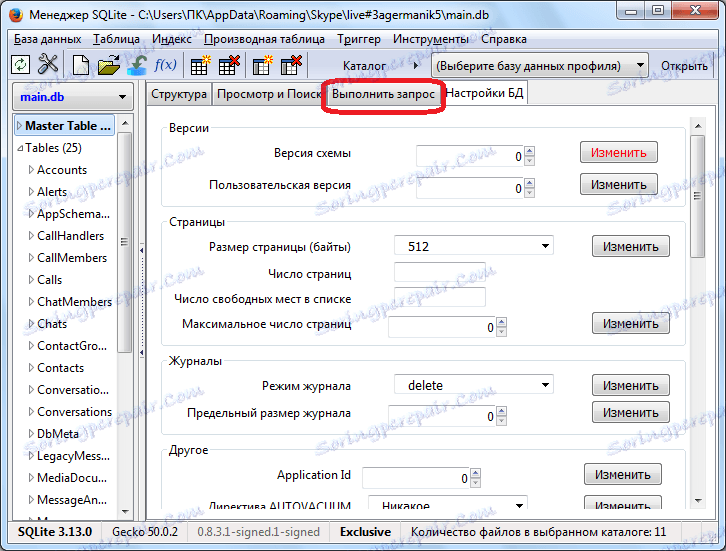Select the DbMeta table
The image size is (726, 551).
pos(57,434)
